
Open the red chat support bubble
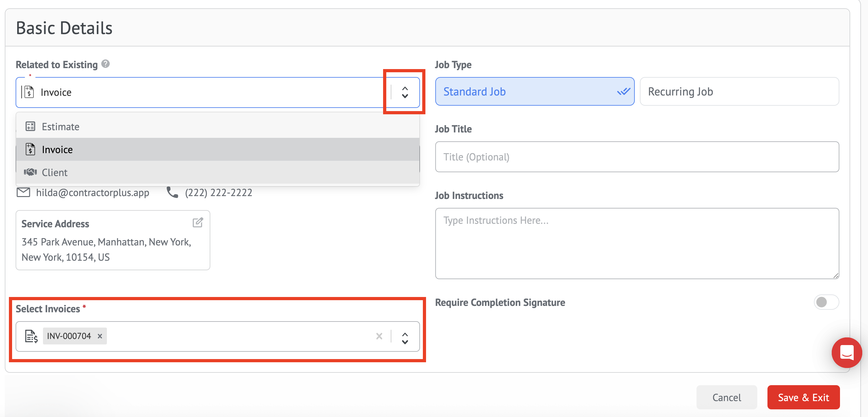846,353
